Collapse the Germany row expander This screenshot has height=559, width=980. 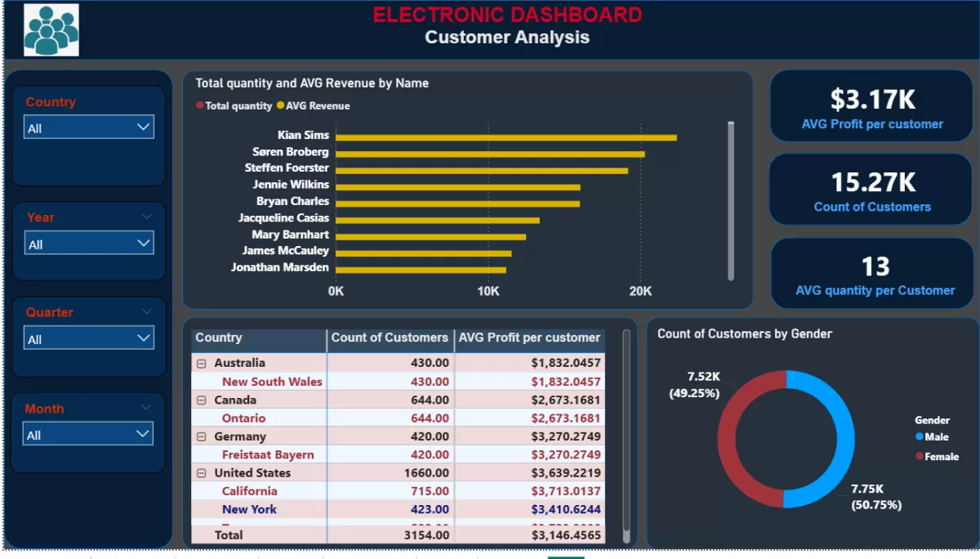pos(201,436)
